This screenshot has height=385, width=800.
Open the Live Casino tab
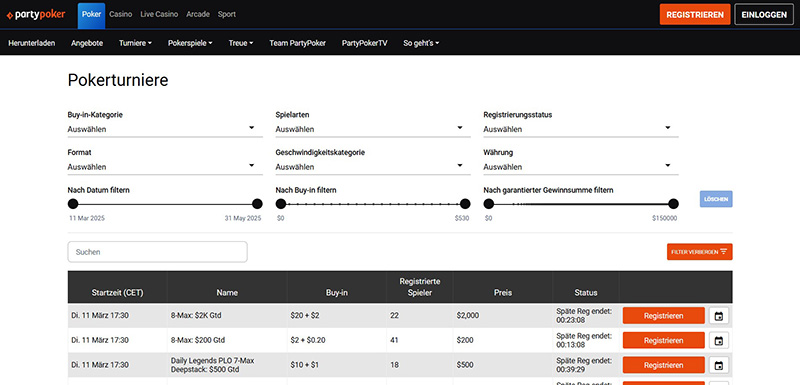tap(159, 15)
